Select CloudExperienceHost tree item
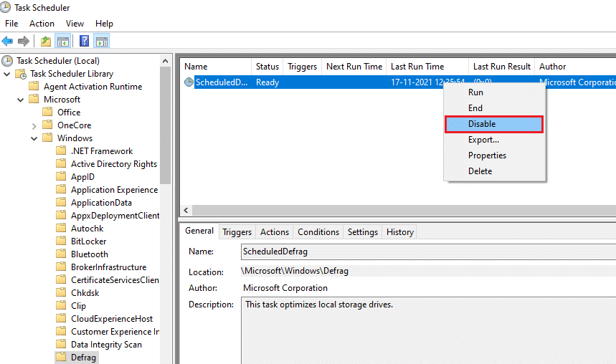 click(x=112, y=319)
